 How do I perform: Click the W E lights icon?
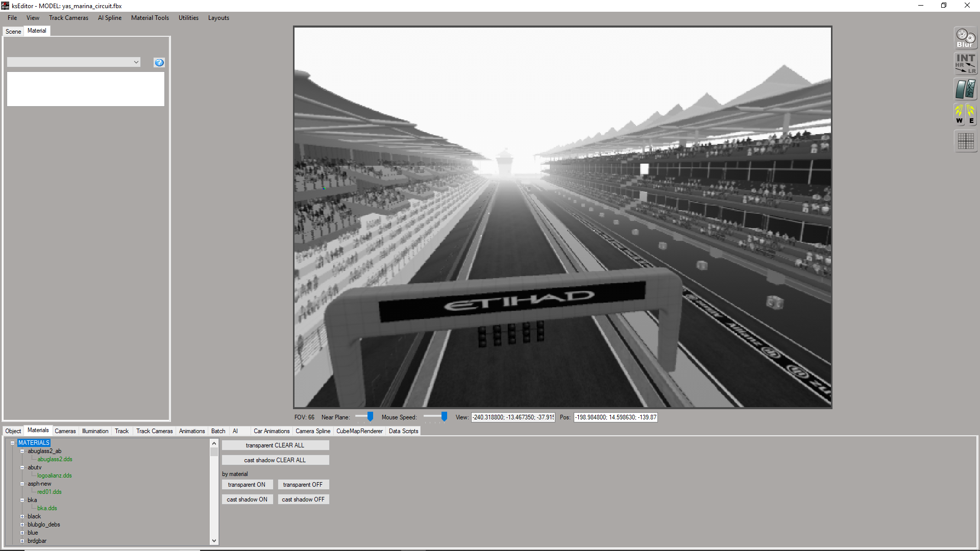(965, 114)
